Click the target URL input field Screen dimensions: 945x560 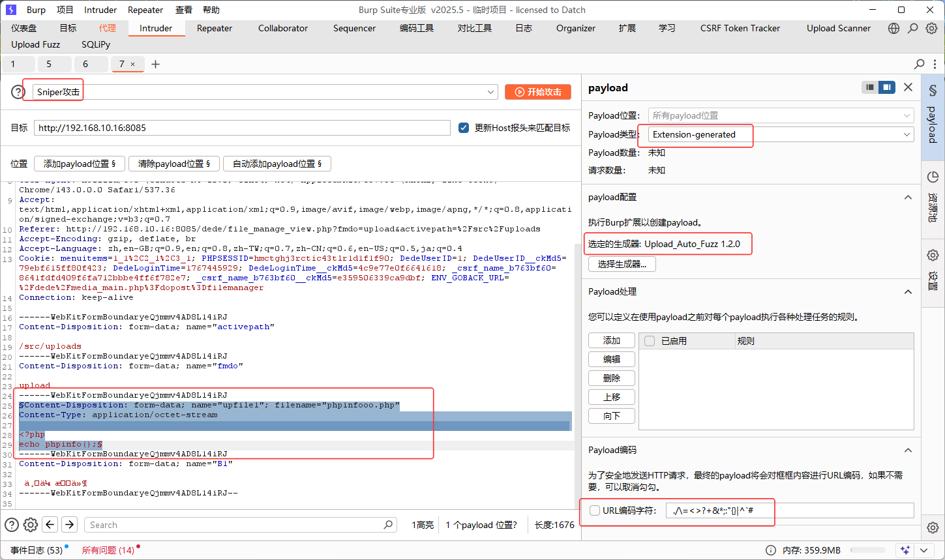click(242, 128)
